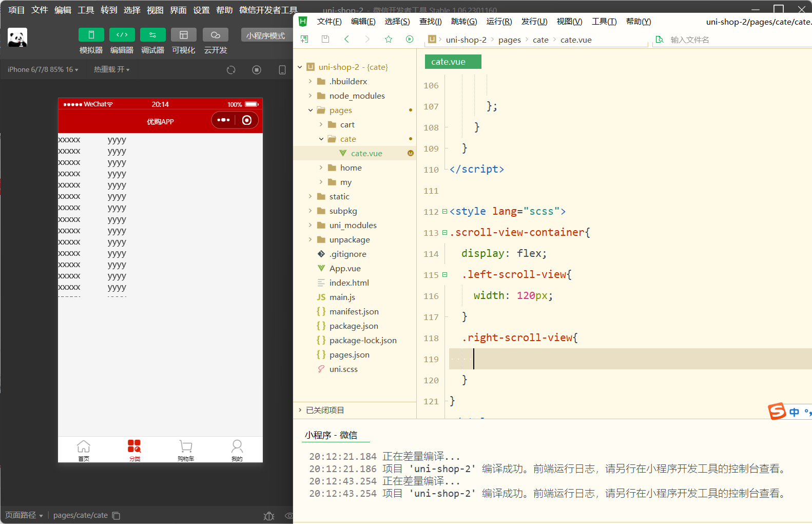Screen dimensions: 812x524
Task: Click the Sogou input method icon
Action: (x=777, y=411)
